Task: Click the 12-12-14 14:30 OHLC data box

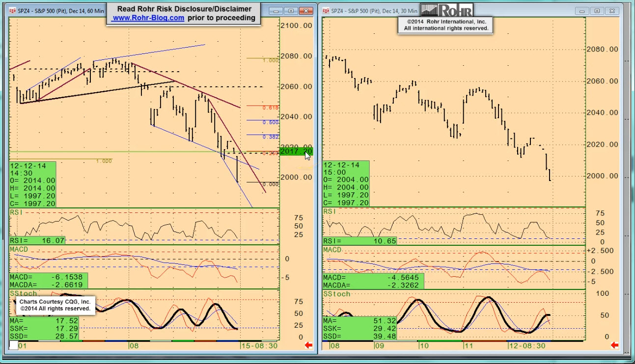Action: pos(33,184)
